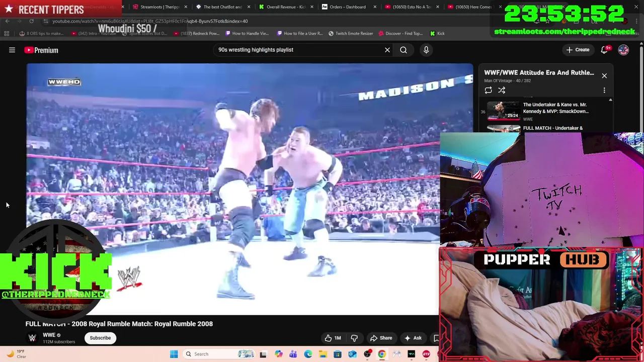Open Task View on taskbar
This screenshot has width=644, height=362.
click(263, 354)
